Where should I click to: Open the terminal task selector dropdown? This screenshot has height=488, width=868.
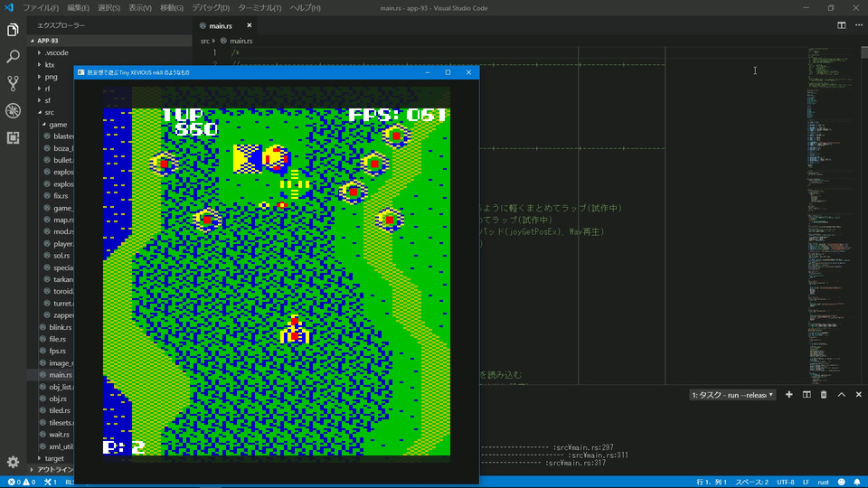(731, 395)
